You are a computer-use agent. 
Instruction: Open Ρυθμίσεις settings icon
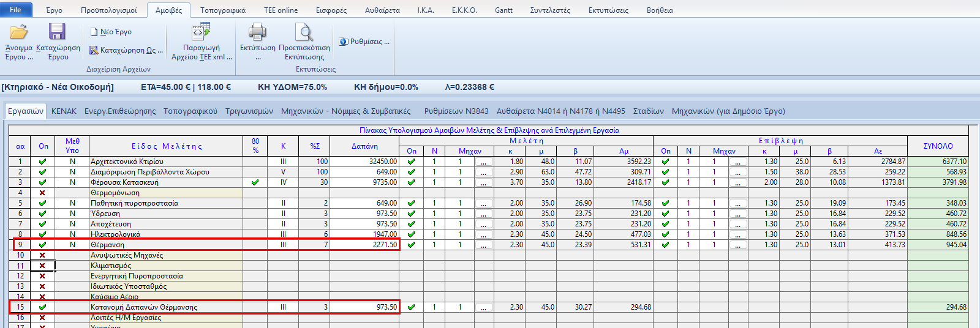point(344,42)
